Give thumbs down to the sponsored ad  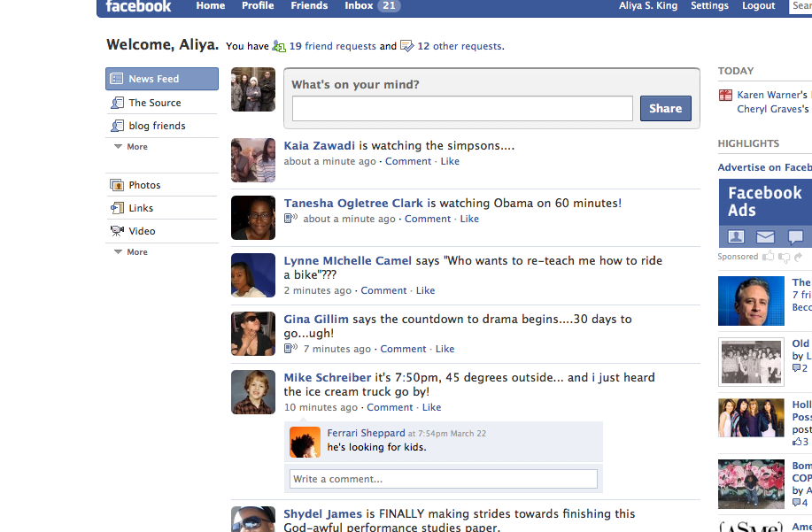click(x=783, y=257)
